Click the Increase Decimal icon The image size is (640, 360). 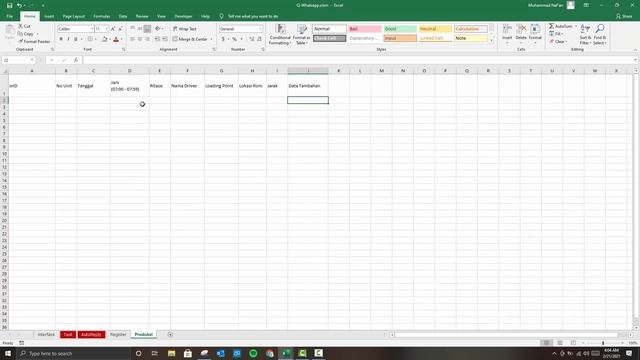[252, 39]
